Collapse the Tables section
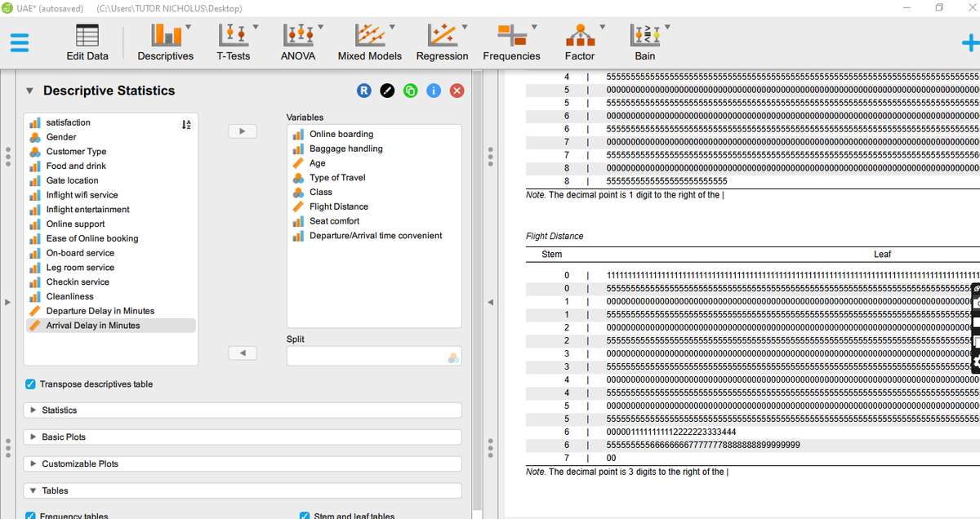980x519 pixels. coord(243,491)
